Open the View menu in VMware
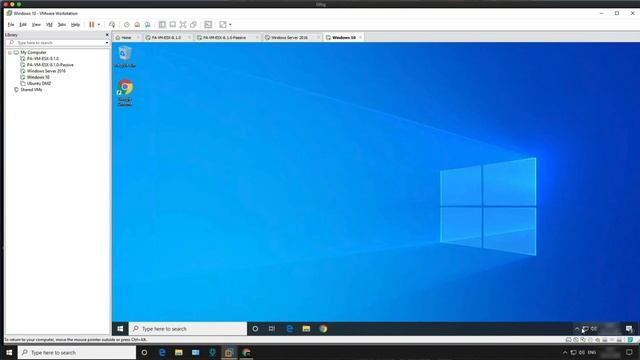This screenshot has height=360, width=640. [x=36, y=24]
